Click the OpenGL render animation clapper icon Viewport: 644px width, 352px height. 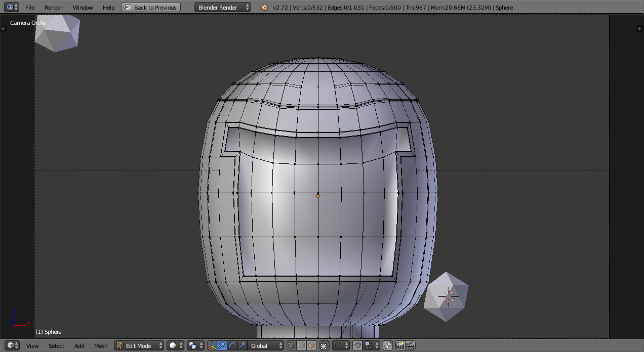pos(410,345)
